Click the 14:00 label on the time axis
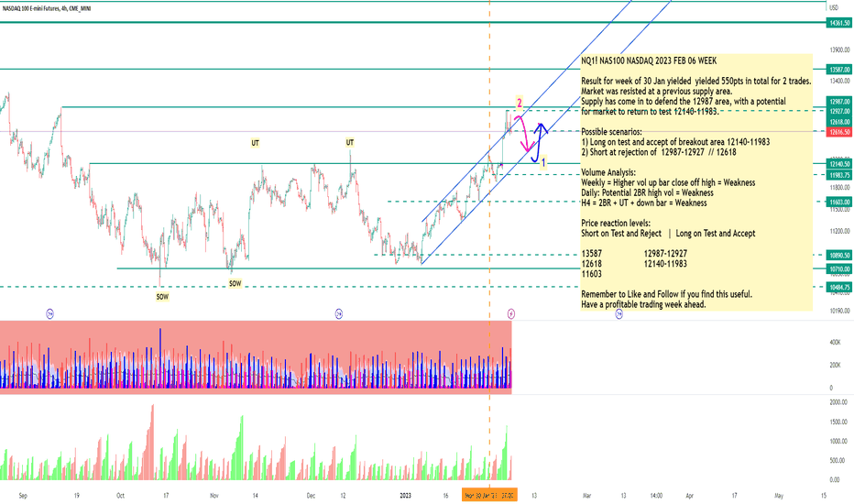Screen dimensions: 854x504 tap(656, 496)
